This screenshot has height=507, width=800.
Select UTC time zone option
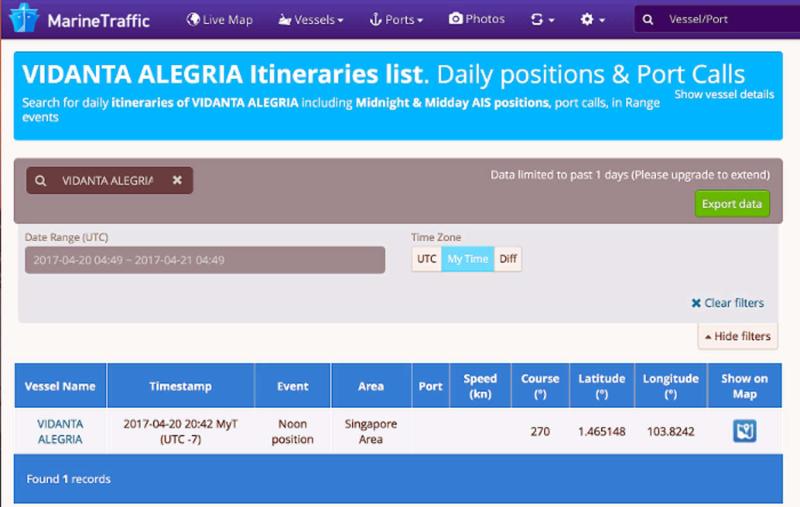tap(427, 259)
